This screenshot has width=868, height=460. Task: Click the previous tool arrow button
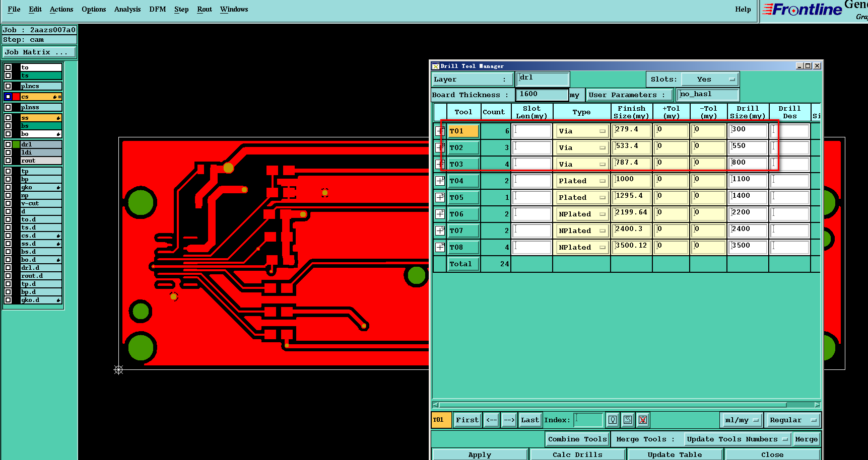492,420
